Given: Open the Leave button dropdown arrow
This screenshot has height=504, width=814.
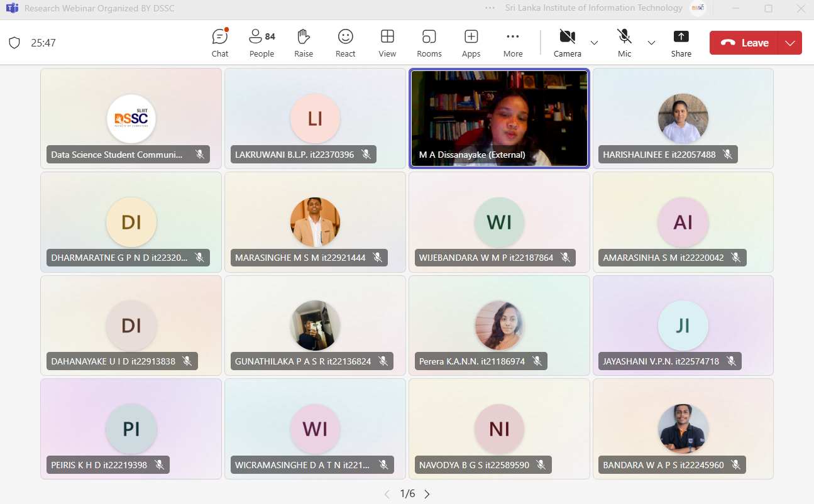Looking at the screenshot, I should tap(790, 43).
